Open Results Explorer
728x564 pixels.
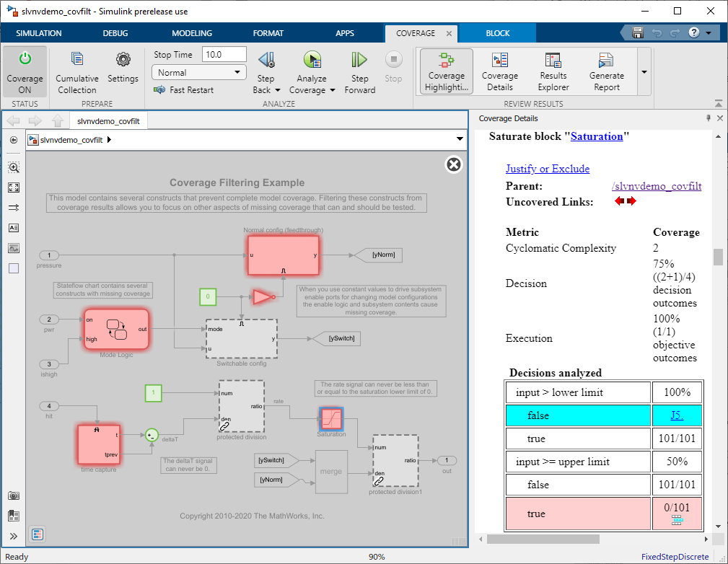pyautogui.click(x=553, y=72)
